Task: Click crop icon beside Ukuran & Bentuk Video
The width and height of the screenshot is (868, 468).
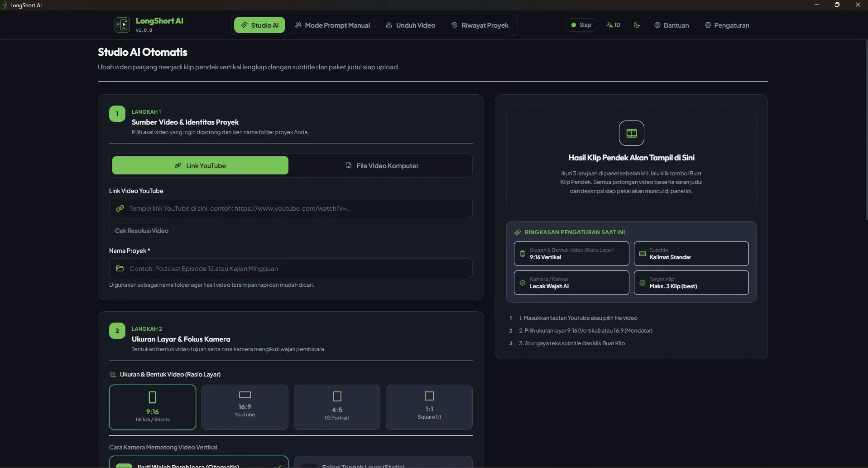Action: [x=113, y=375]
